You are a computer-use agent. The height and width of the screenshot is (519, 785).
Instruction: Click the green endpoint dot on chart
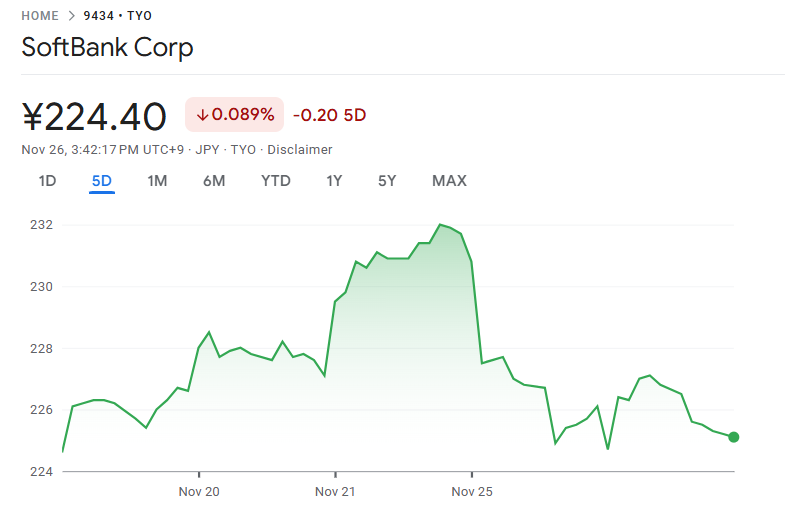734,437
